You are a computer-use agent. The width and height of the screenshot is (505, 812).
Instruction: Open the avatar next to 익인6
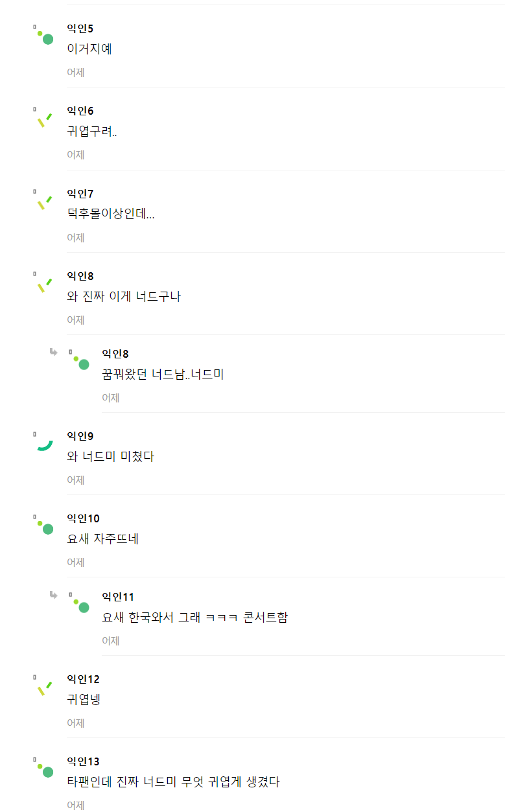point(43,117)
